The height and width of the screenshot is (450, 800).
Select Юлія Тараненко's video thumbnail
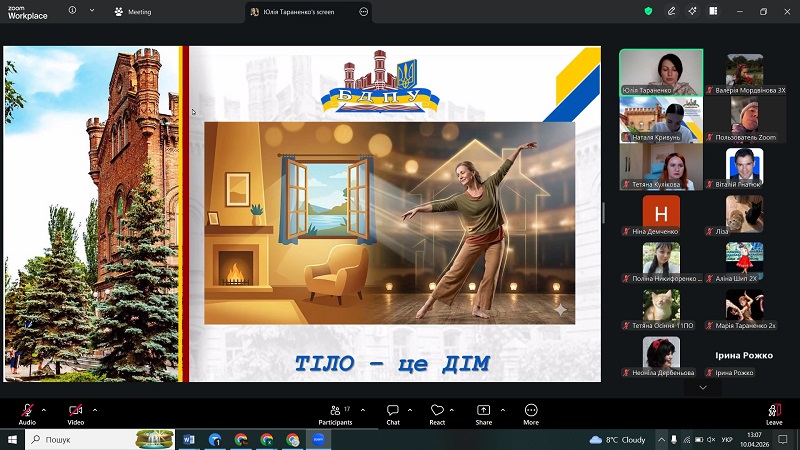(660, 71)
